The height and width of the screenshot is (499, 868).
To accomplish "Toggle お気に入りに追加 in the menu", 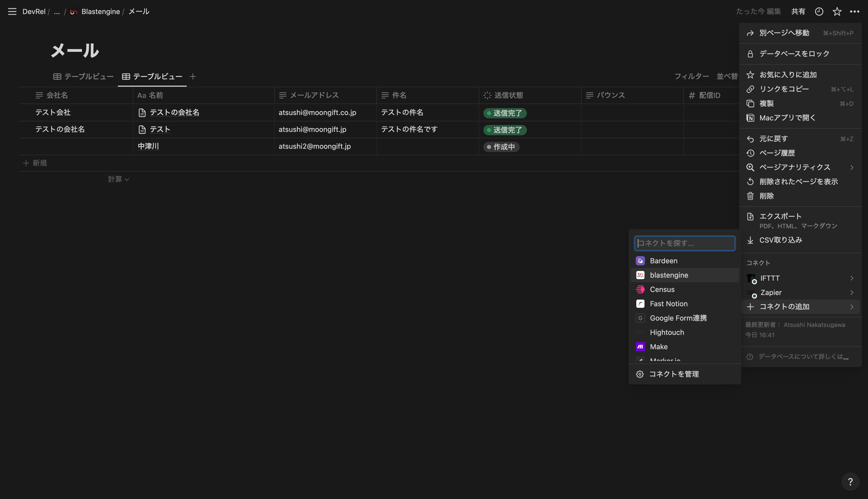I will coord(788,75).
